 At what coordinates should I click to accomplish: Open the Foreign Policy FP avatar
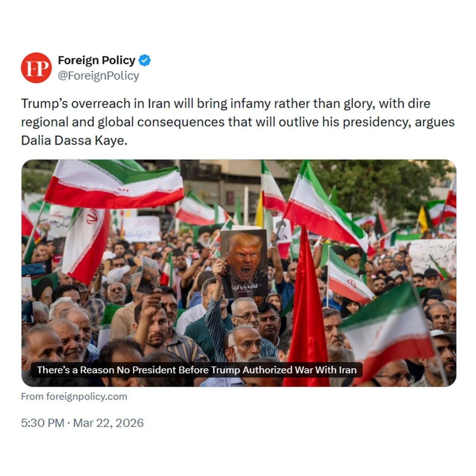point(36,68)
